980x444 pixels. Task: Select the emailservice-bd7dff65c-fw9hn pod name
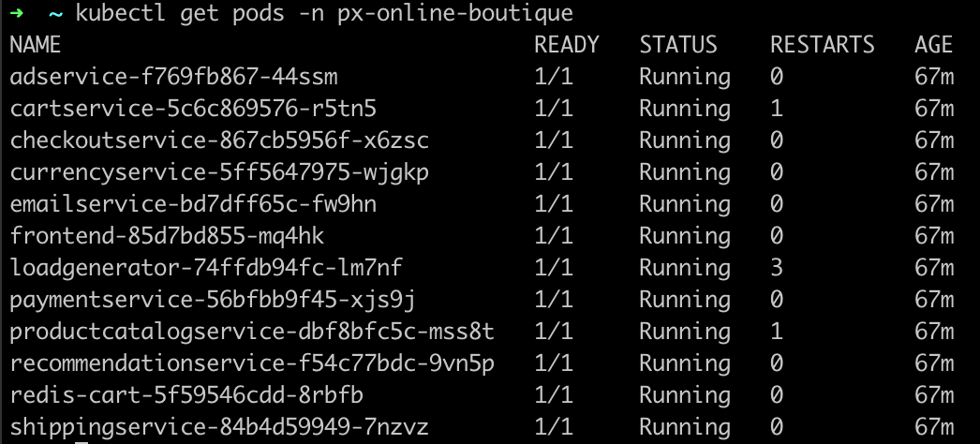tap(194, 204)
